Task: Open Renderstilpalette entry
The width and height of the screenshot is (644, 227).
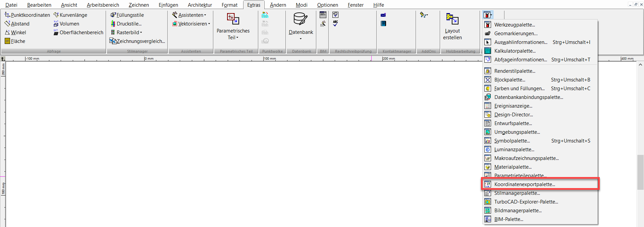Action: coord(540,71)
